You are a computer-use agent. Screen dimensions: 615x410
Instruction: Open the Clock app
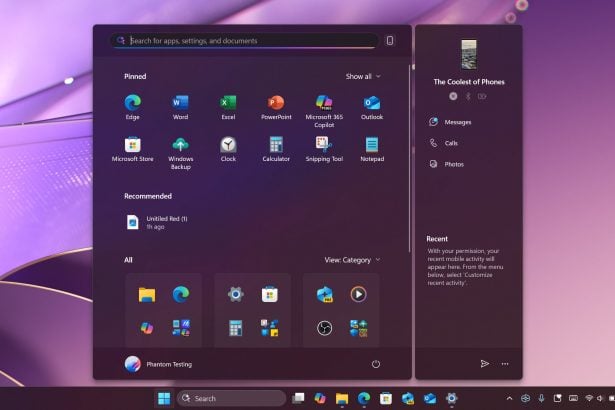228,149
